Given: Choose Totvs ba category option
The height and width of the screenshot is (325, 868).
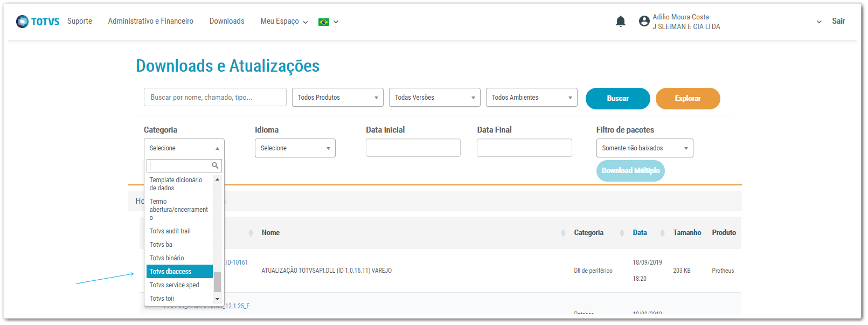Looking at the screenshot, I should pyautogui.click(x=180, y=245).
